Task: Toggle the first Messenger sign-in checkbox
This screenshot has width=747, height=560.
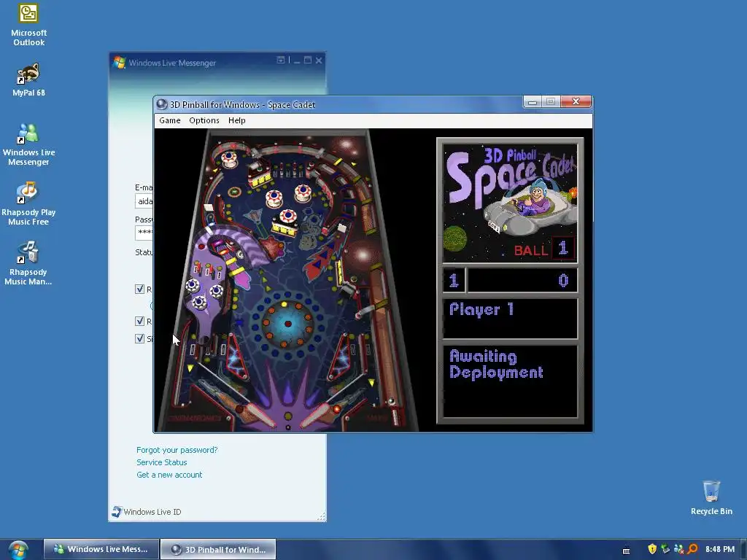Action: [139, 289]
